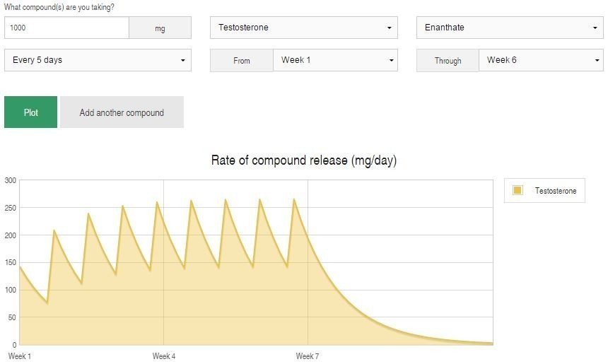Click the 300 y-axis value
Viewport: 608px width, 364px height.
(10, 180)
